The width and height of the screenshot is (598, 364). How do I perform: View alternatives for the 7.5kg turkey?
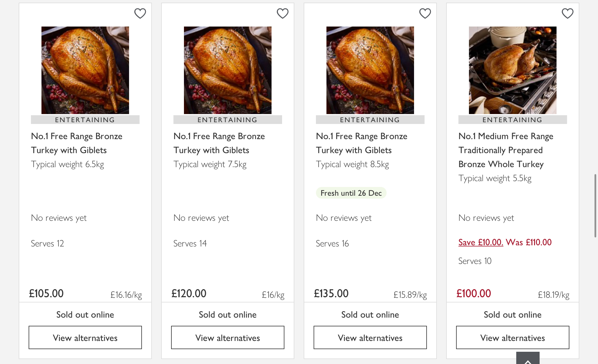[x=228, y=337]
